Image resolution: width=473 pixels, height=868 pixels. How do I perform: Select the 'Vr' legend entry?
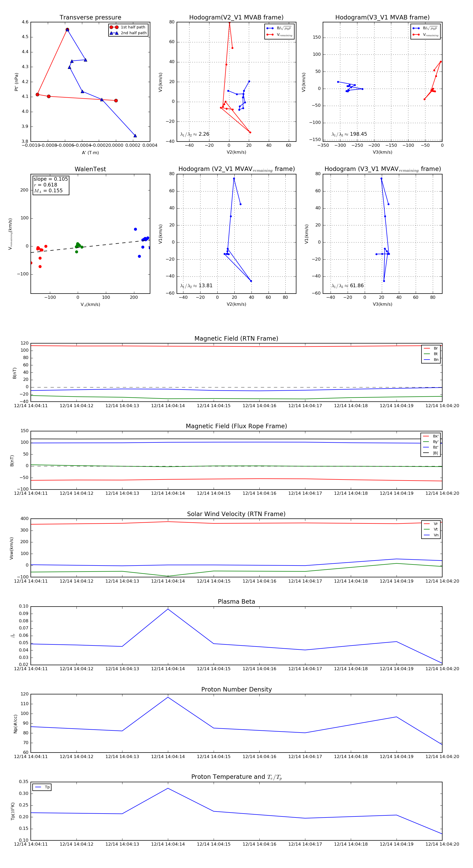pos(431,524)
